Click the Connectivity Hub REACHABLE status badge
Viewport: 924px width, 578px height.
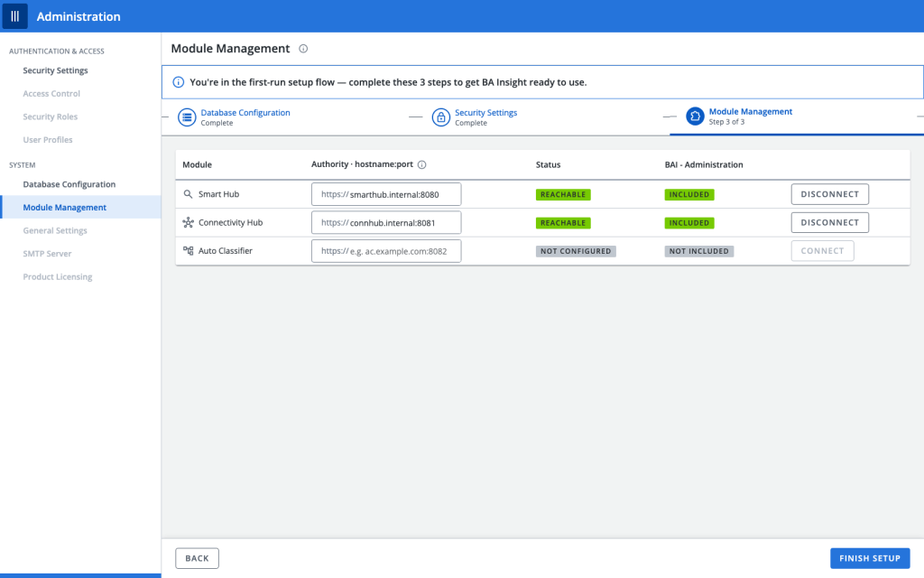(563, 223)
